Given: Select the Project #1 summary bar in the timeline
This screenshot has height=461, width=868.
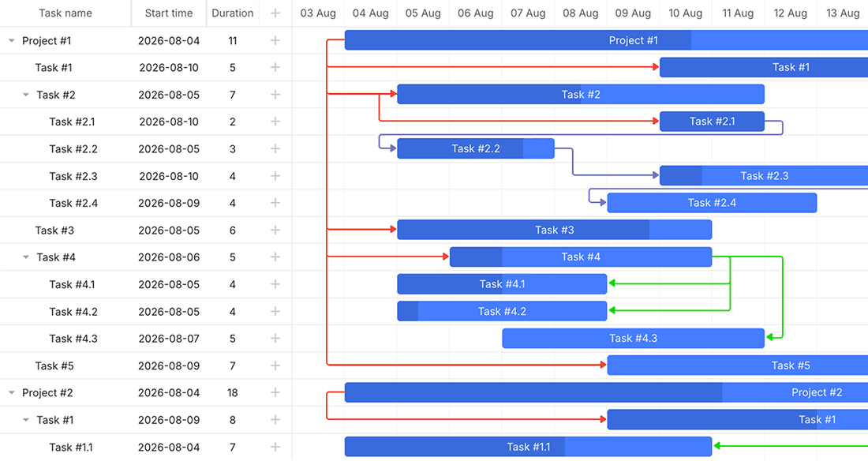Looking at the screenshot, I should coord(606,40).
